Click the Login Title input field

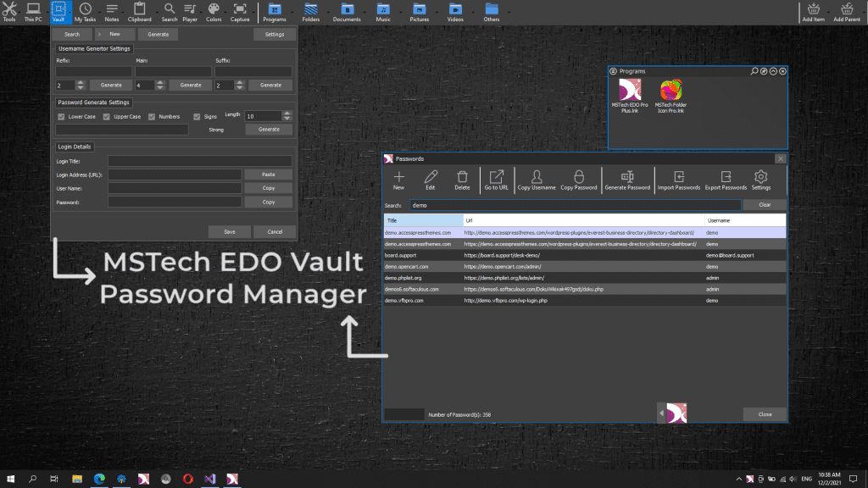[199, 161]
